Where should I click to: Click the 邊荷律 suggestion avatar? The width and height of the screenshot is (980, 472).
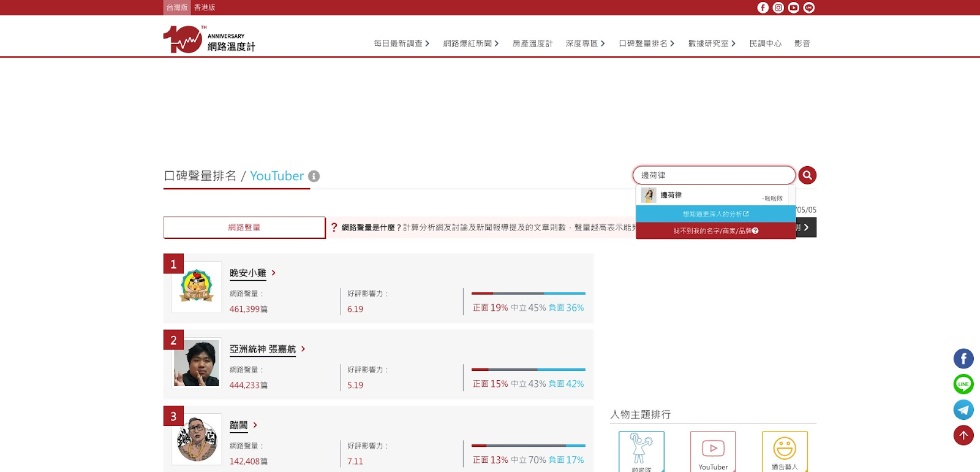click(x=649, y=195)
